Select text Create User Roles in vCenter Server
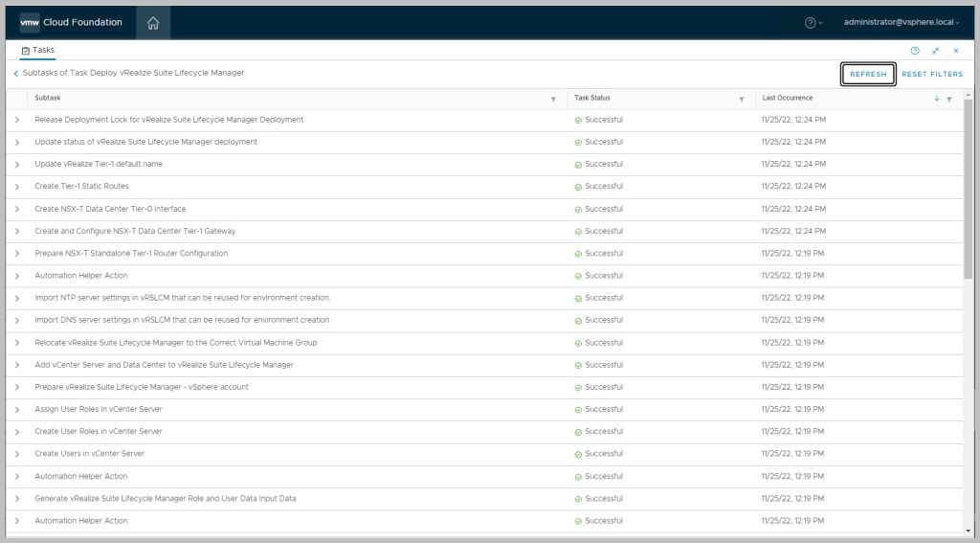Screen dimensions: 980x543 click(x=99, y=432)
